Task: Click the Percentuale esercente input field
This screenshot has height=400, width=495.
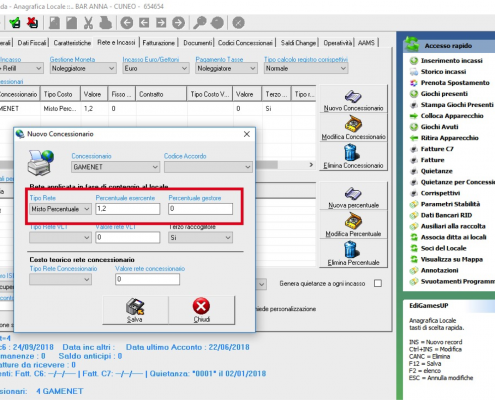Action: 128,209
